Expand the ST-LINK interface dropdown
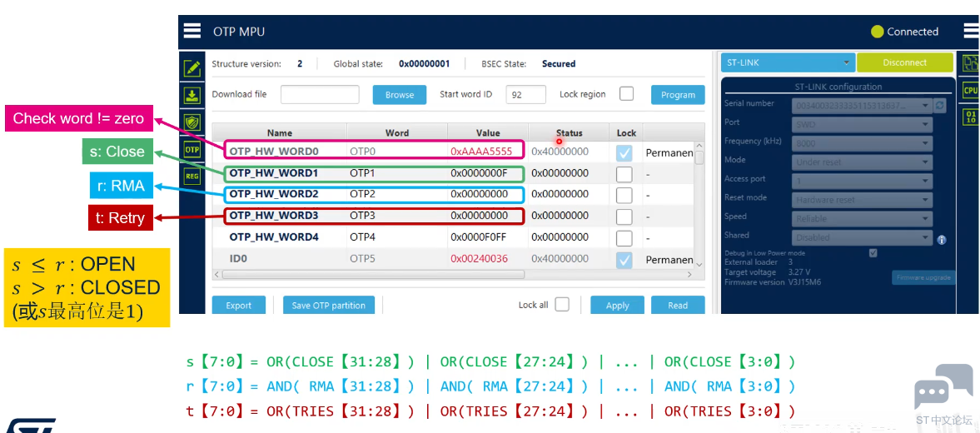This screenshot has width=980, height=433. (x=788, y=62)
